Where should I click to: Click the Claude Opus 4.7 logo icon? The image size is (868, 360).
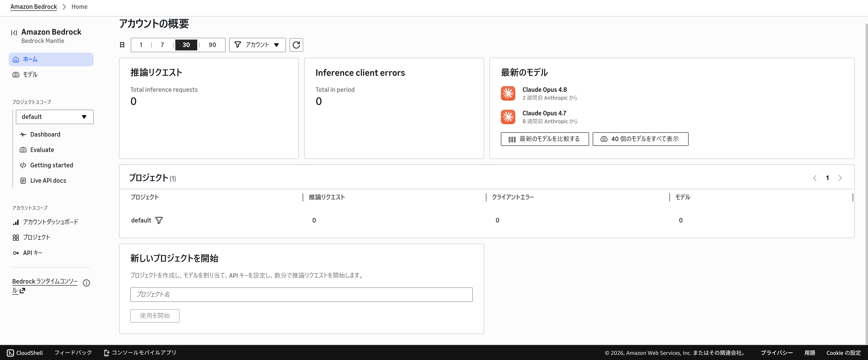pos(508,117)
